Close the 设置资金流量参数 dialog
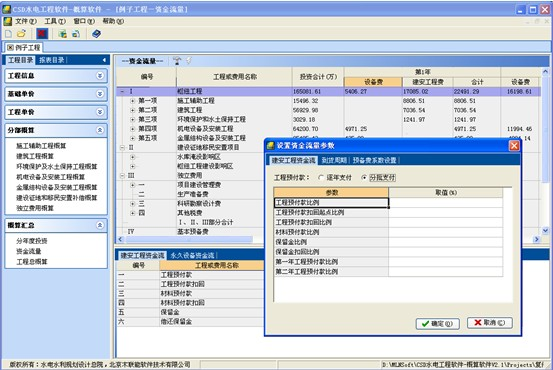The image size is (553, 370). [514, 145]
